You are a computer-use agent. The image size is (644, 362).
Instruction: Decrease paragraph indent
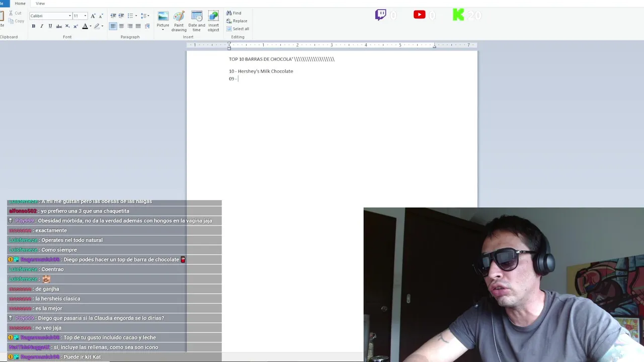coord(113,16)
